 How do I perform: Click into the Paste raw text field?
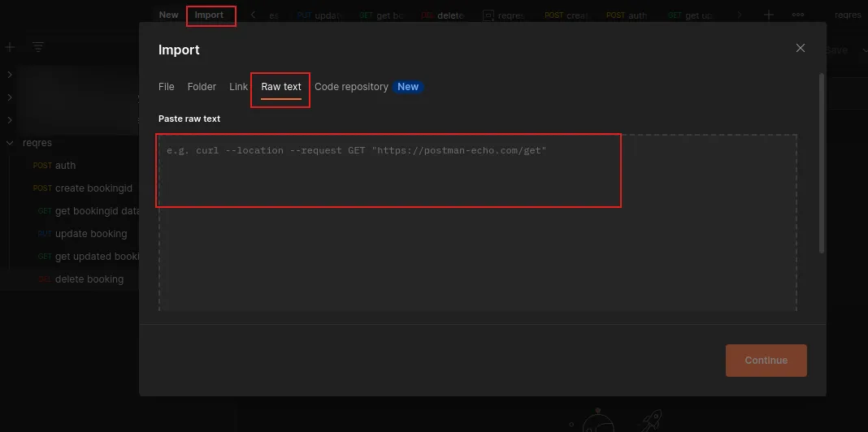(478, 221)
